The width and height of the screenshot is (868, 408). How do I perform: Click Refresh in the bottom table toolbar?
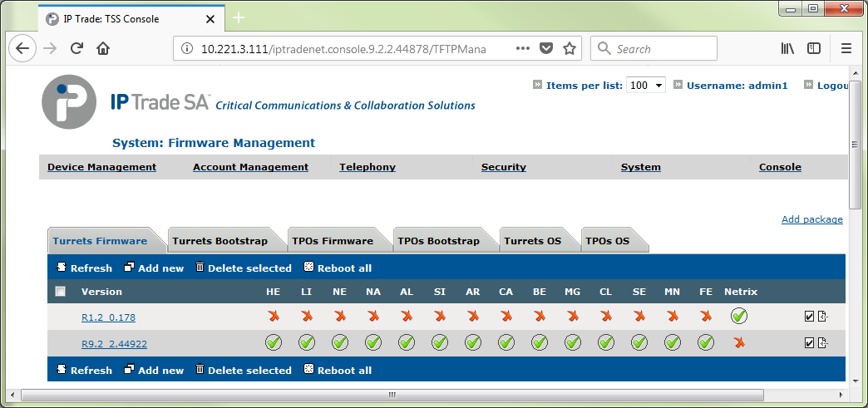point(85,371)
